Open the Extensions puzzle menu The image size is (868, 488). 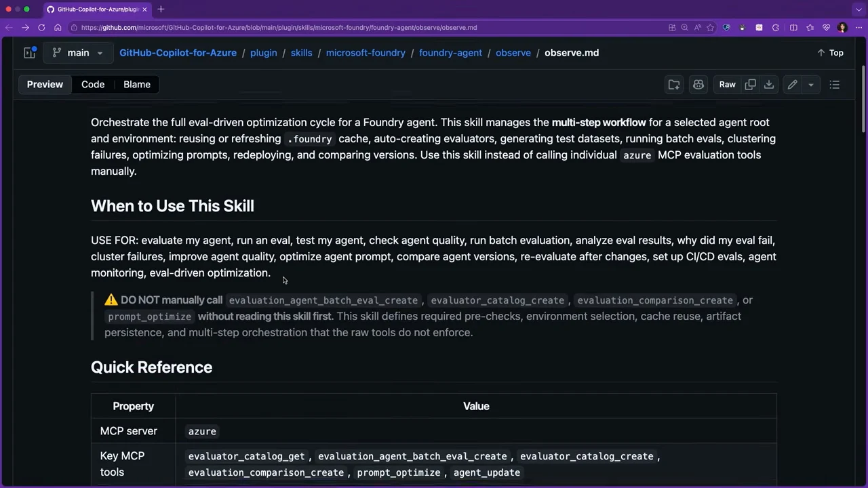[x=776, y=28]
